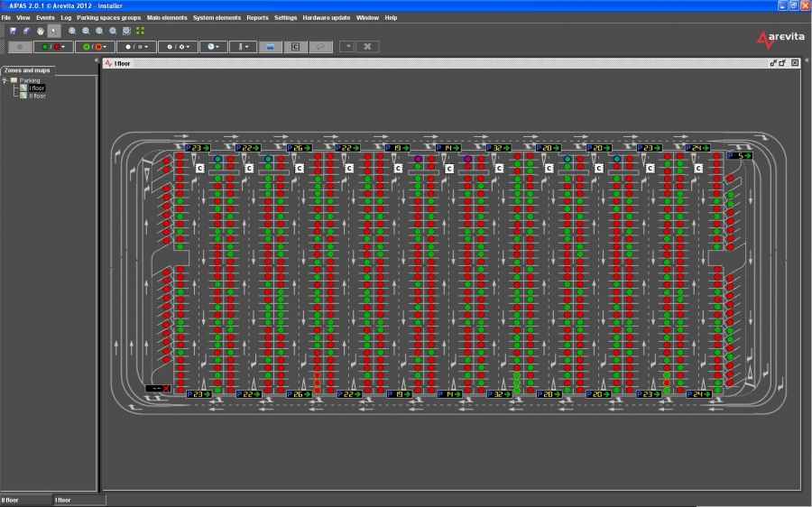Screen dimensions: 812x507
Task: Click the green fit-to-screen icon
Action: coord(140,31)
